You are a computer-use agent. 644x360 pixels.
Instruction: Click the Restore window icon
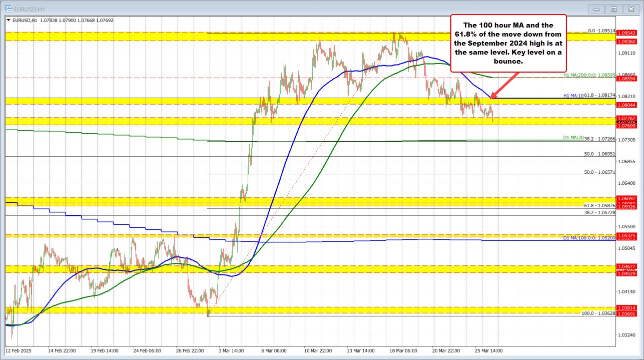click(x=613, y=9)
